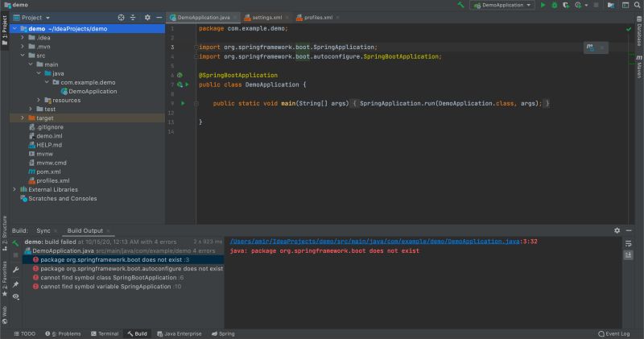Viewport: 644px width, 339px height.
Task: Click the DemoApplication.java file path link in the output
Action: (x=374, y=242)
